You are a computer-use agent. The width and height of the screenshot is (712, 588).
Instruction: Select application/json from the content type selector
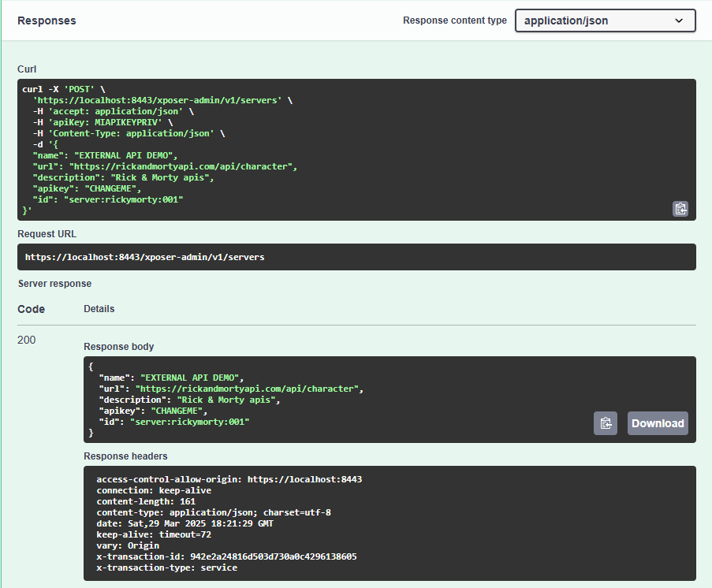(x=605, y=20)
